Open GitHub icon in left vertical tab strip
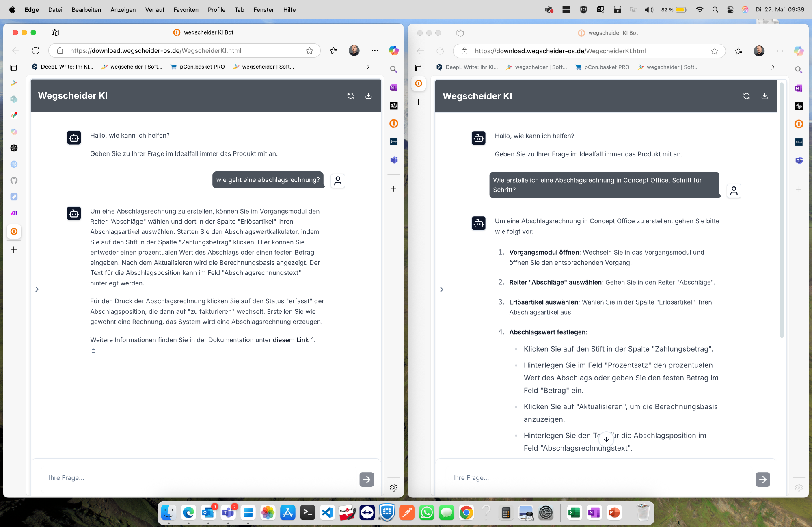Viewport: 812px width, 527px height. pyautogui.click(x=14, y=181)
